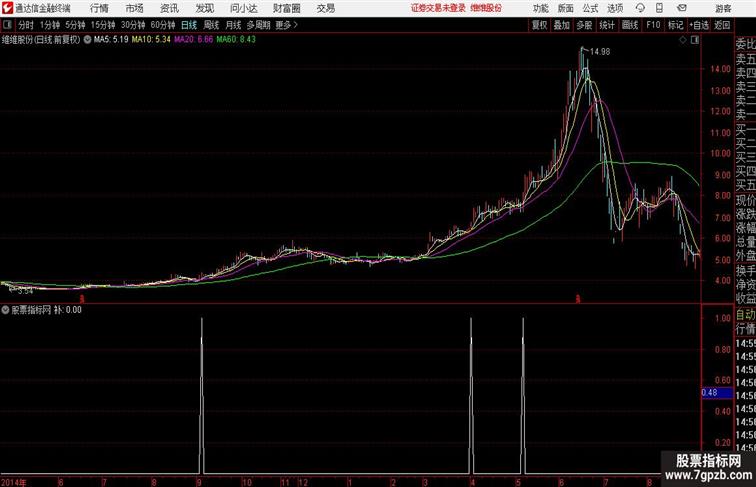The width and height of the screenshot is (756, 487).
Task: Click the first white indicator spike near September
Action: tap(202, 395)
